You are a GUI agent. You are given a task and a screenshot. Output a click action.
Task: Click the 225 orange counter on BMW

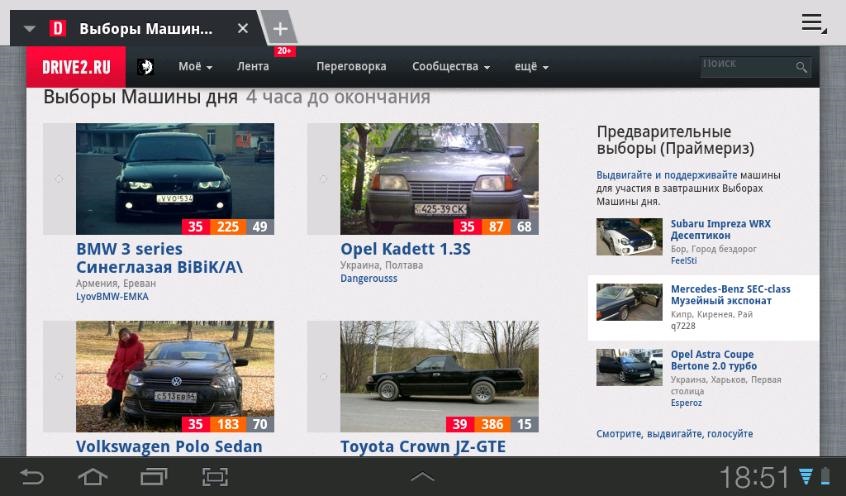[x=228, y=227]
